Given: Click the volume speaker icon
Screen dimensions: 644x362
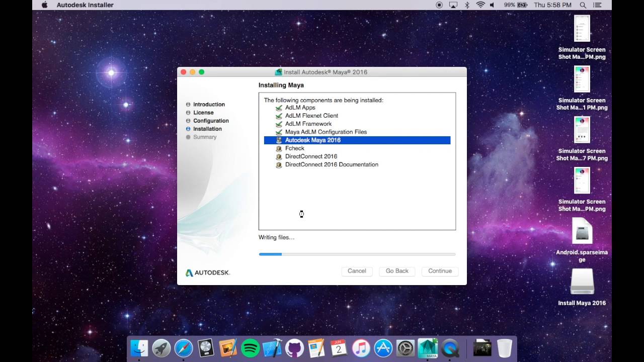Looking at the screenshot, I should (x=493, y=5).
